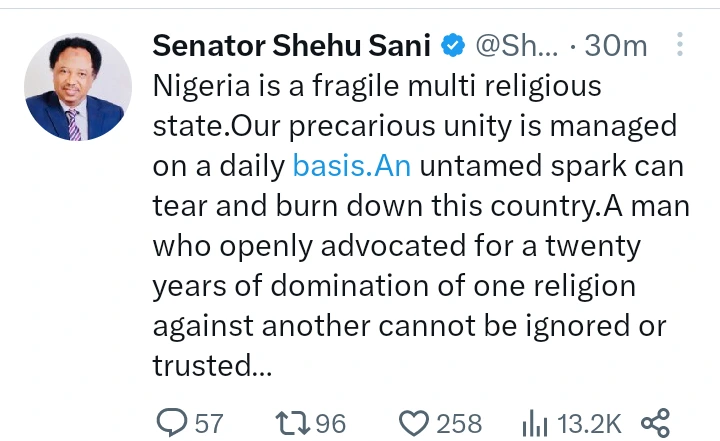Click the Senator Shehu Sani display name
720x441 pixels.
(292, 45)
